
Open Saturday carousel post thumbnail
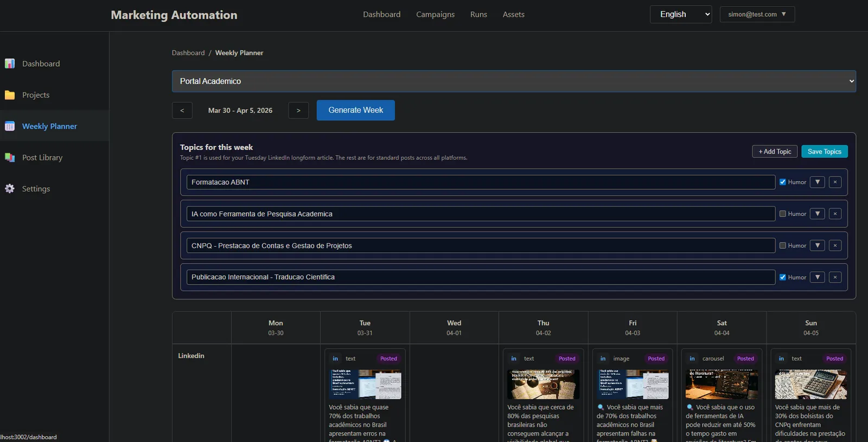point(722,385)
